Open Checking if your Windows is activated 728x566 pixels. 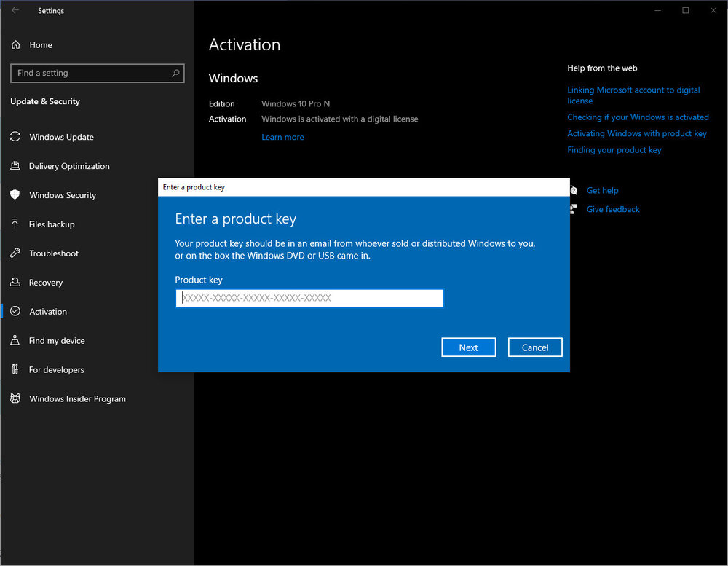click(x=638, y=117)
